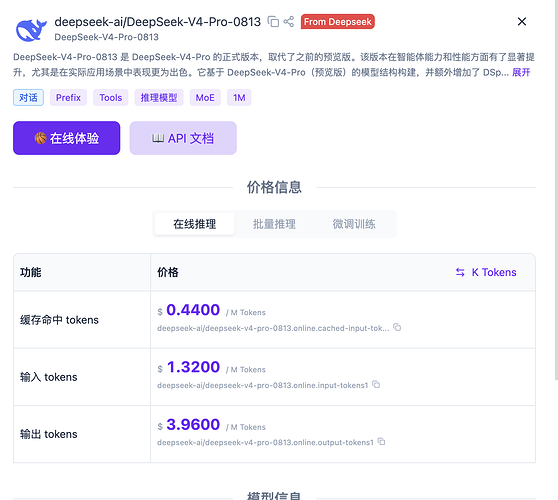Click the 功能 column header
The image size is (558, 500).
pyautogui.click(x=31, y=272)
